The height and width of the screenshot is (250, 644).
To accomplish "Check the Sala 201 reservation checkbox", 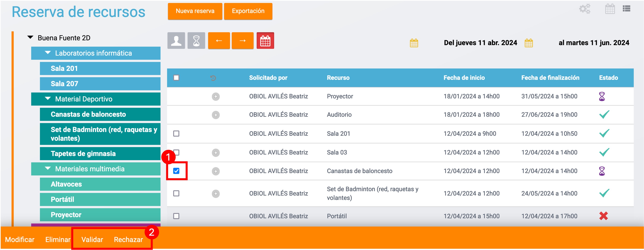I will pyautogui.click(x=176, y=133).
